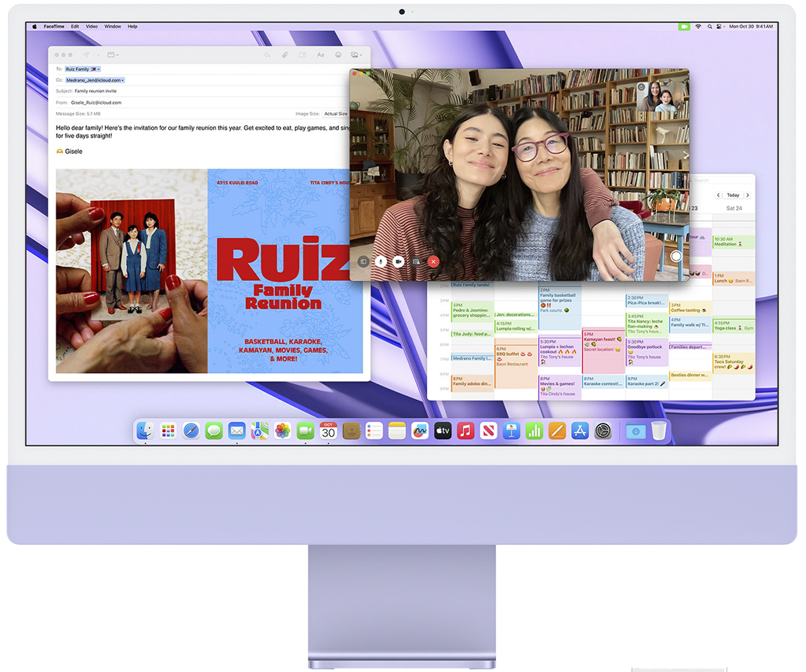Image resolution: width=806 pixels, height=672 pixels.
Task: Click Send icon in Mail compose window
Action: [x=86, y=54]
